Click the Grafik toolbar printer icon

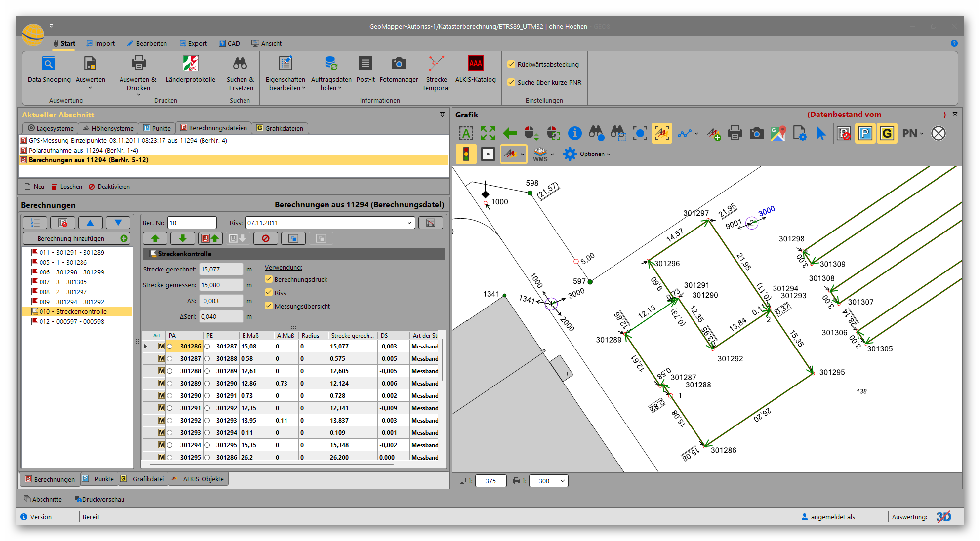coord(735,133)
